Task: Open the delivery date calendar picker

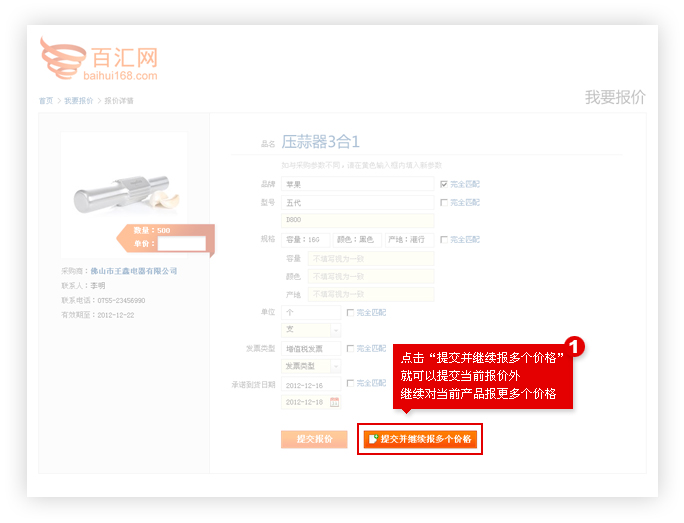Action: pos(334,402)
